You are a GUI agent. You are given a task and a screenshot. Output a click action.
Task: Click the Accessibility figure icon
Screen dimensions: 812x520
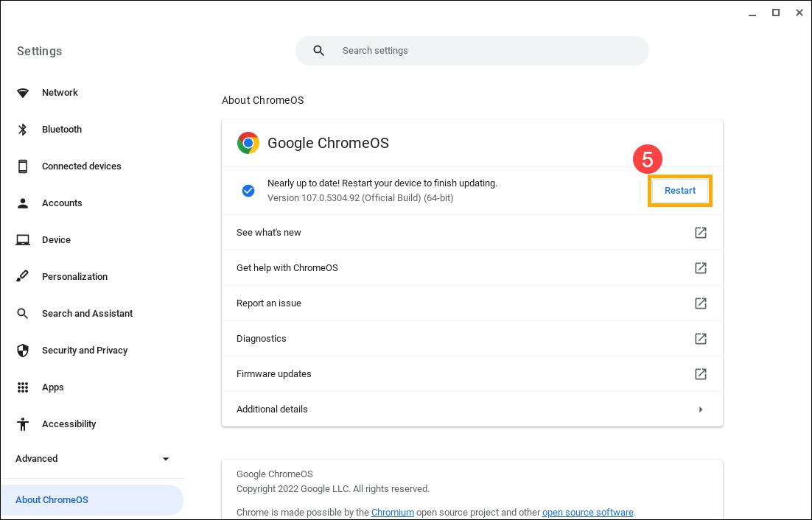[x=23, y=424]
